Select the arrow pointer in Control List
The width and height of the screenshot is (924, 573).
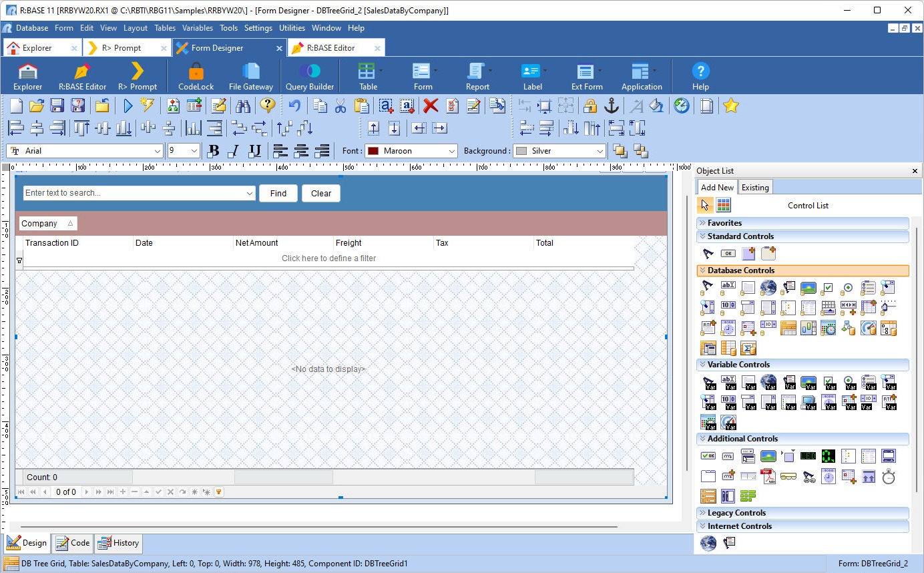pyautogui.click(x=705, y=205)
